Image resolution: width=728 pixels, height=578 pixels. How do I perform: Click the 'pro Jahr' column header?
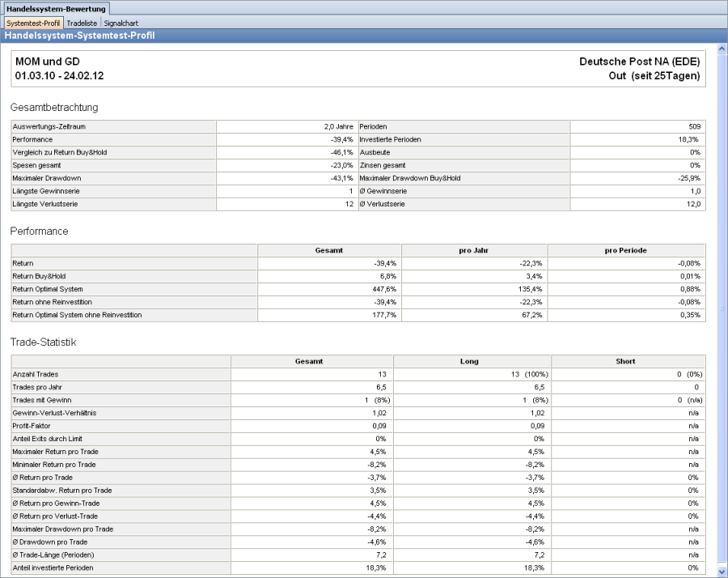(x=474, y=251)
